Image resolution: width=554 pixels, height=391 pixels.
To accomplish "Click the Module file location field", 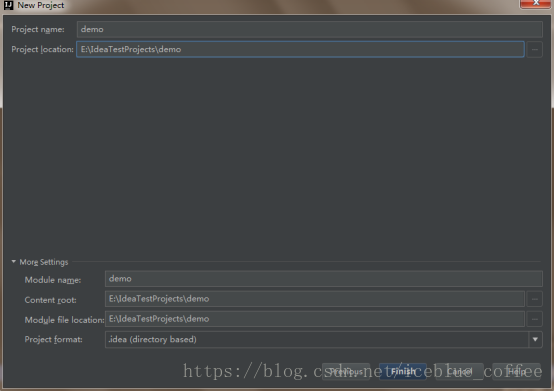I will (x=314, y=319).
